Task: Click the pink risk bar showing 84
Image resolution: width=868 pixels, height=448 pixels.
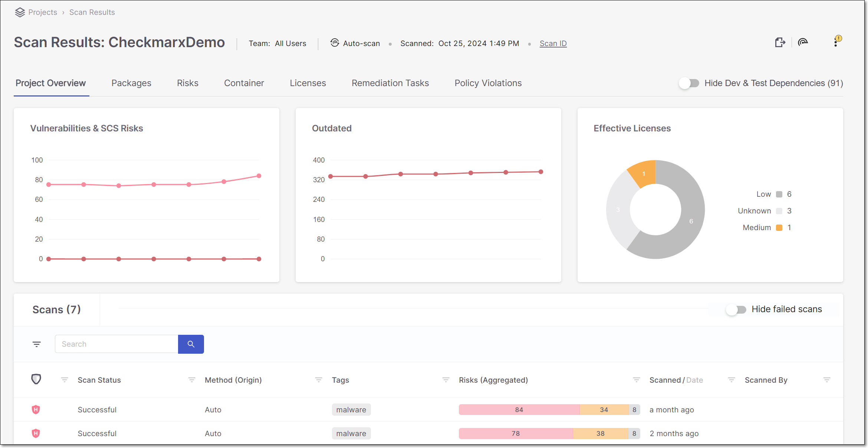Action: tap(519, 410)
